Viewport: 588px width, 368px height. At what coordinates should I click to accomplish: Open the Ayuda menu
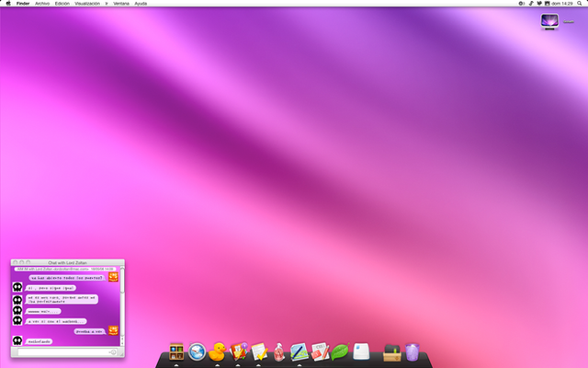pos(141,4)
